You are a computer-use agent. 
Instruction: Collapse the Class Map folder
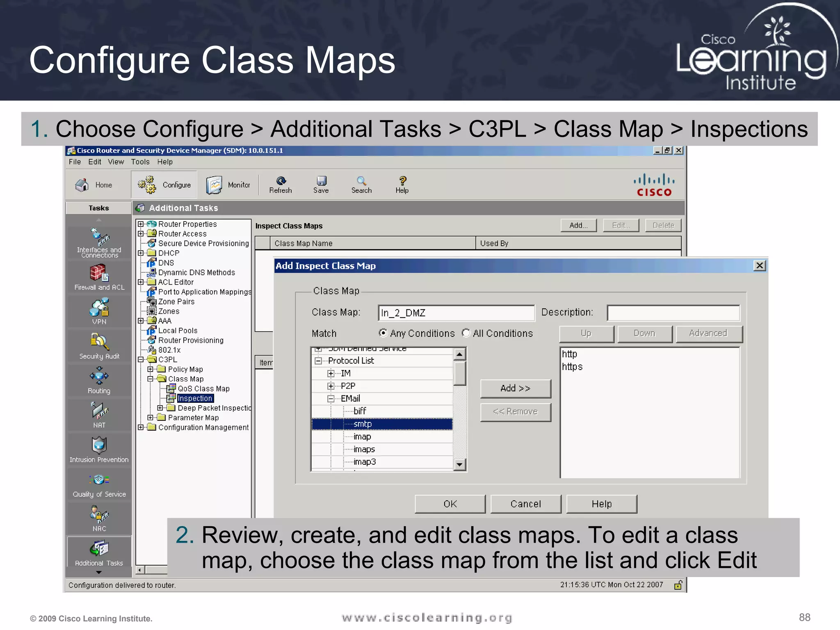pyautogui.click(x=151, y=379)
